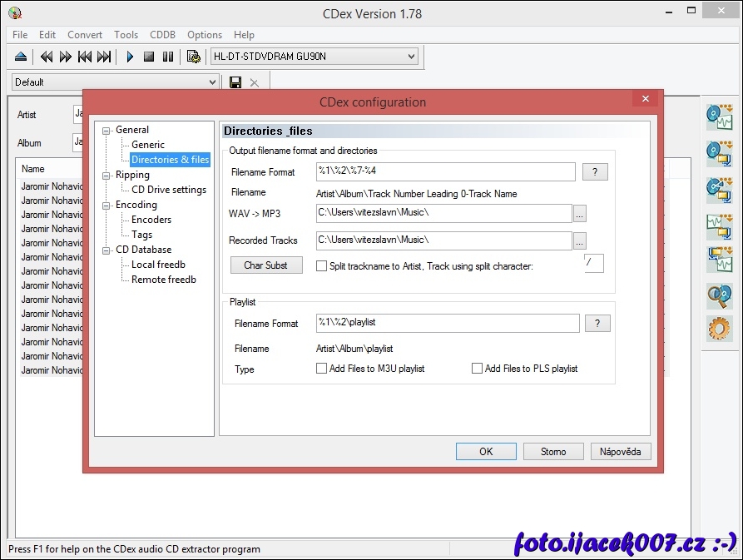The height and width of the screenshot is (560, 743).
Task: Click the remote CDDB magnifier disc icon
Action: (718, 295)
